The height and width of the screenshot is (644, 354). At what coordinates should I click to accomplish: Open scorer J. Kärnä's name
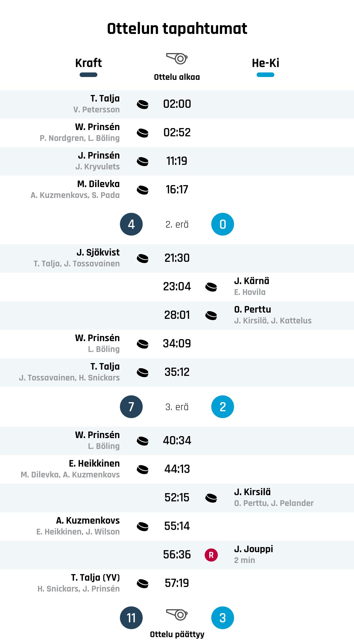pyautogui.click(x=252, y=281)
